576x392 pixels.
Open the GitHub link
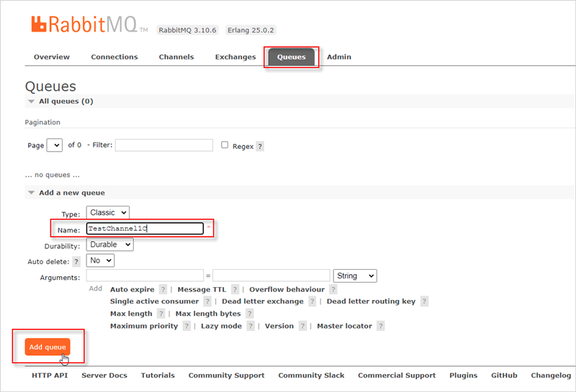[x=505, y=375]
